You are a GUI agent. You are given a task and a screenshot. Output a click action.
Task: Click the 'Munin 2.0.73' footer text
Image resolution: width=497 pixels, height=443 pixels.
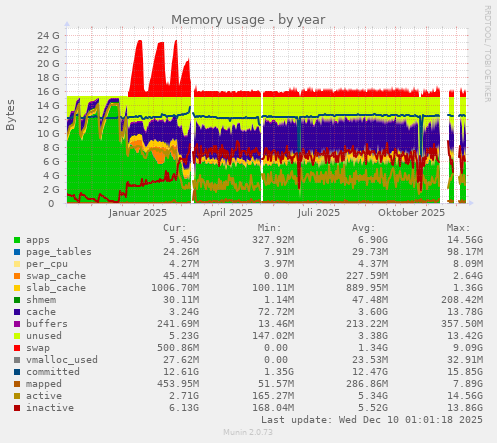[248, 432]
